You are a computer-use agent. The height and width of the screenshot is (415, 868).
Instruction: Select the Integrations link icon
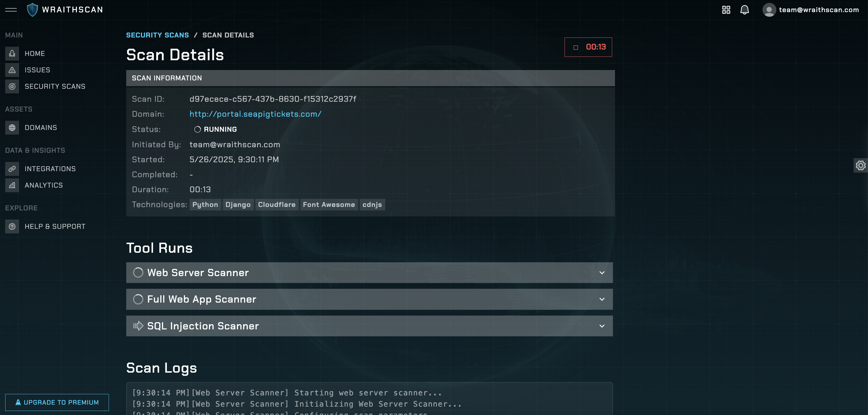(x=12, y=168)
